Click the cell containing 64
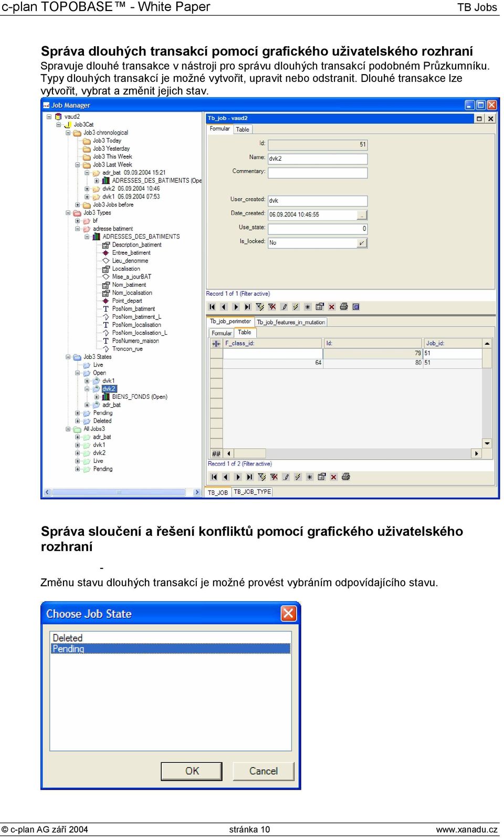This screenshot has height=838, width=504. [272, 363]
